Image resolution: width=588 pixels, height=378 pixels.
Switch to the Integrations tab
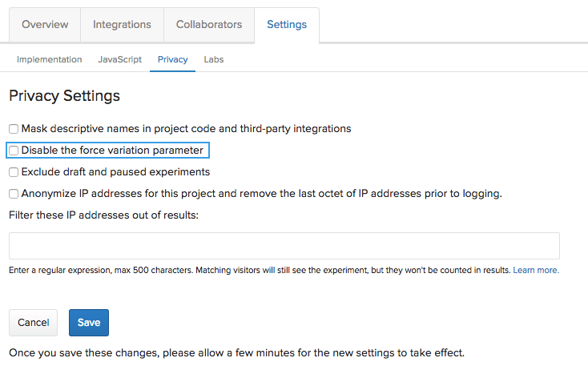point(122,25)
